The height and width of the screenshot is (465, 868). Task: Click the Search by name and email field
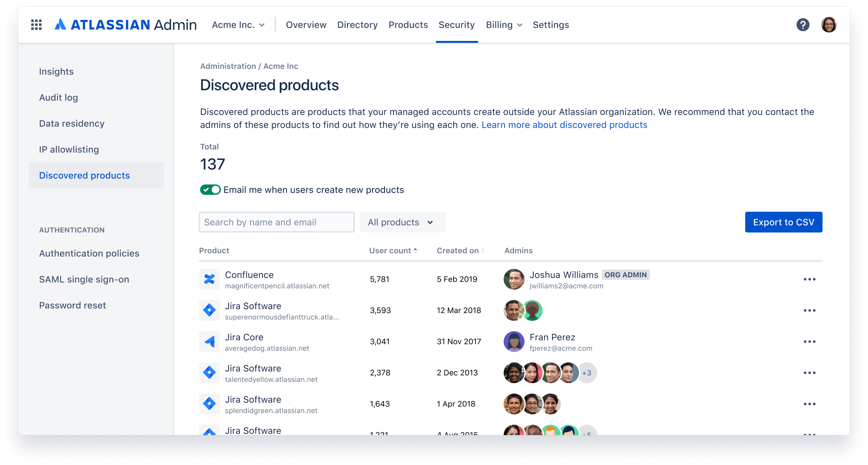coord(277,222)
